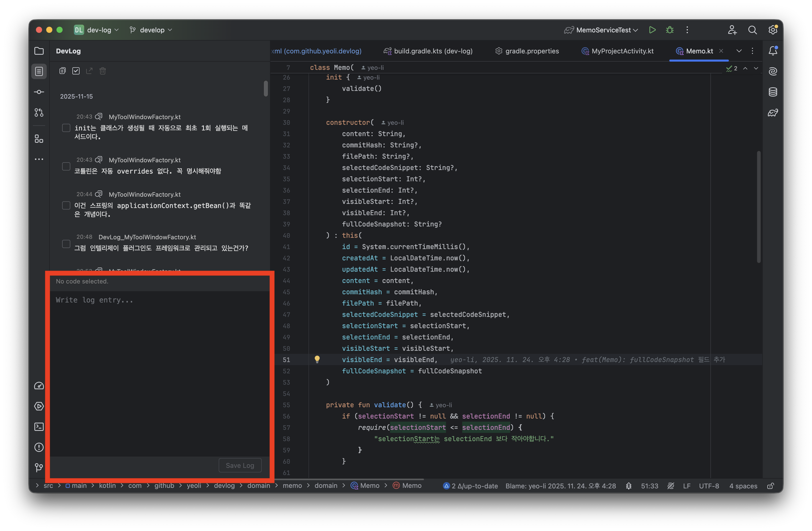
Task: Expand the dev-log project dropdown
Action: tap(99, 30)
